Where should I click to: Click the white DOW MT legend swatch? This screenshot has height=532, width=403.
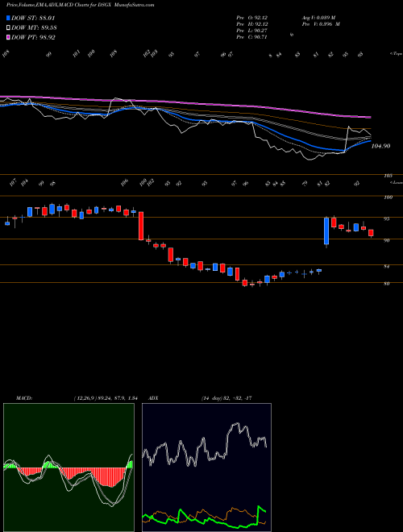(x=8, y=28)
